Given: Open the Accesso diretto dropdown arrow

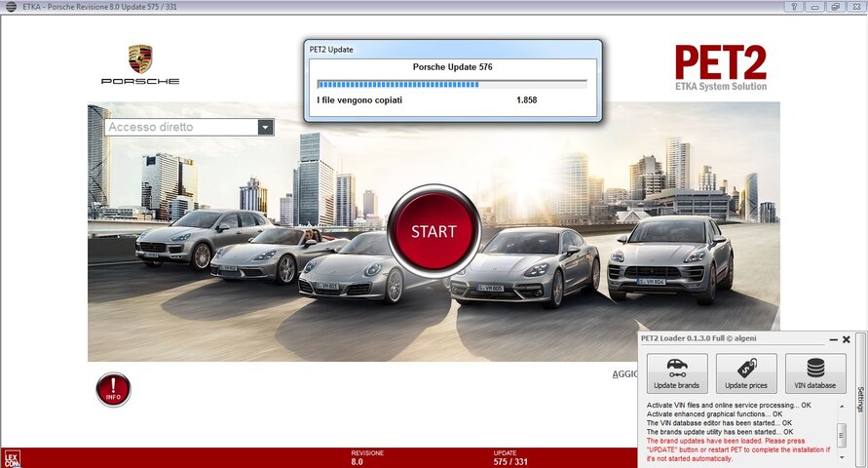Looking at the screenshot, I should tap(266, 127).
